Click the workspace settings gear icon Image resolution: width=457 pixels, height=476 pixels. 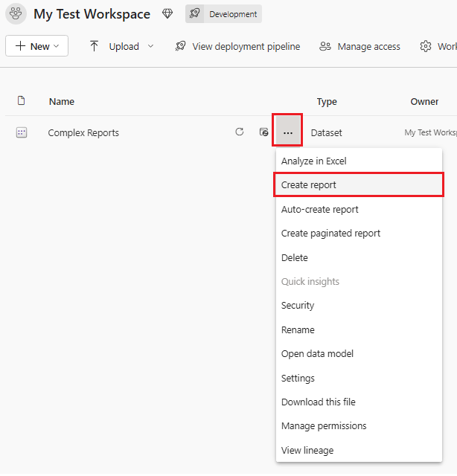point(426,46)
